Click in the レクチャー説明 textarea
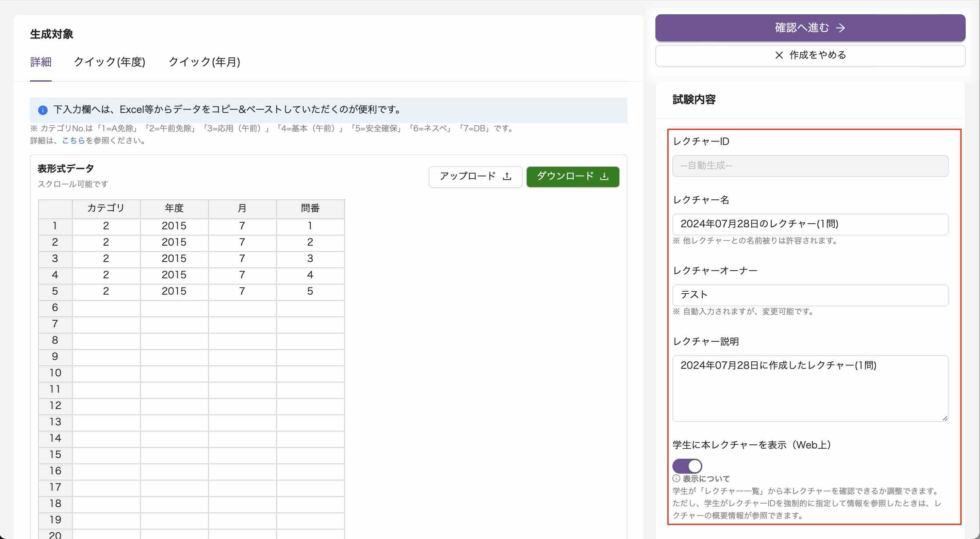This screenshot has width=980, height=539. pyautogui.click(x=810, y=388)
